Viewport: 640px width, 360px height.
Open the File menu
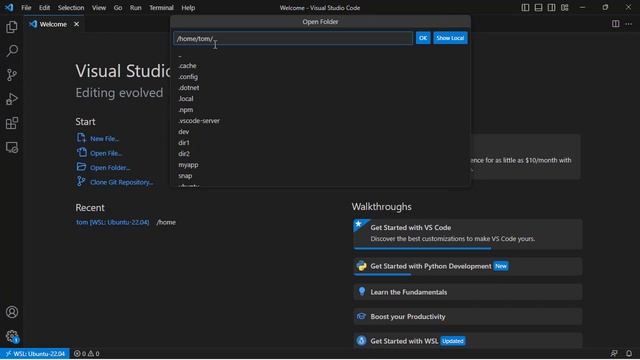tap(26, 8)
